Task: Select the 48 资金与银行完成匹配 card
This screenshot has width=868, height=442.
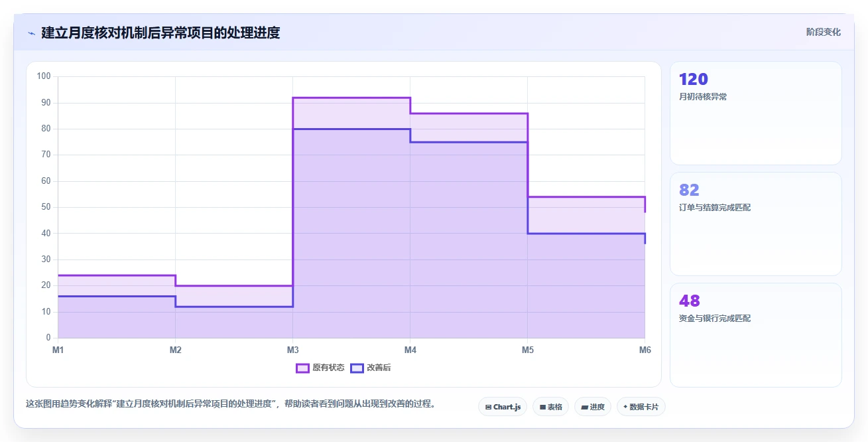Action: pos(755,334)
